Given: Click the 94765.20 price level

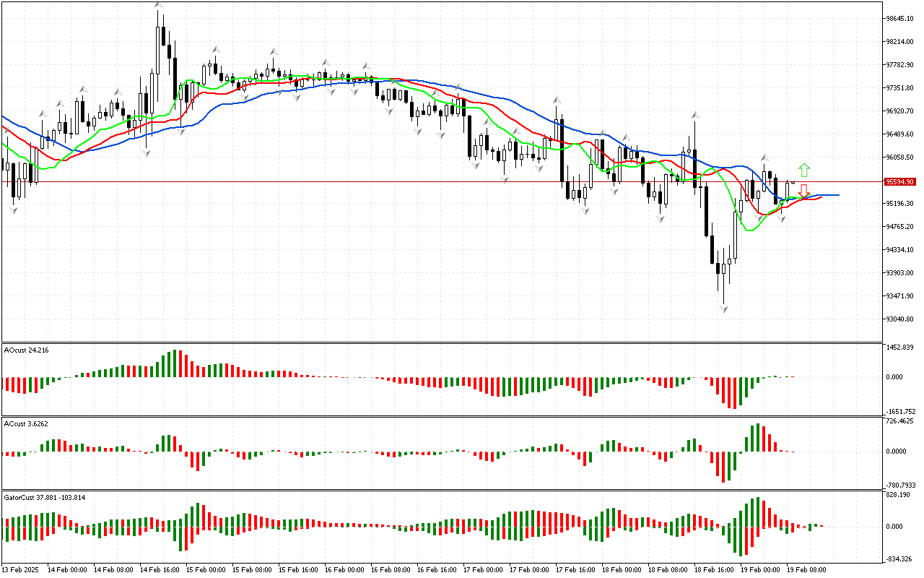Looking at the screenshot, I should (x=899, y=227).
